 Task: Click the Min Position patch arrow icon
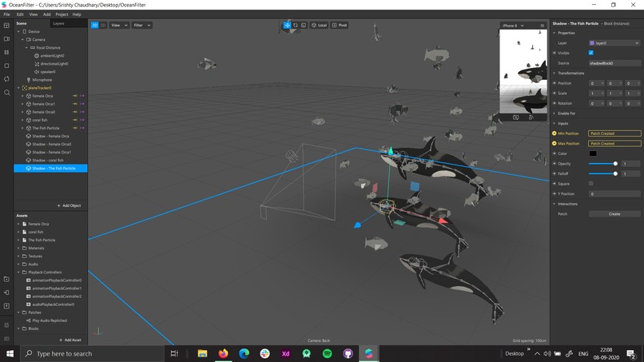(555, 133)
